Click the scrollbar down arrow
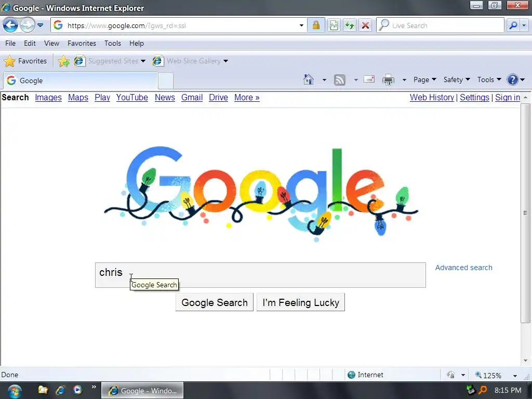 [x=525, y=361]
